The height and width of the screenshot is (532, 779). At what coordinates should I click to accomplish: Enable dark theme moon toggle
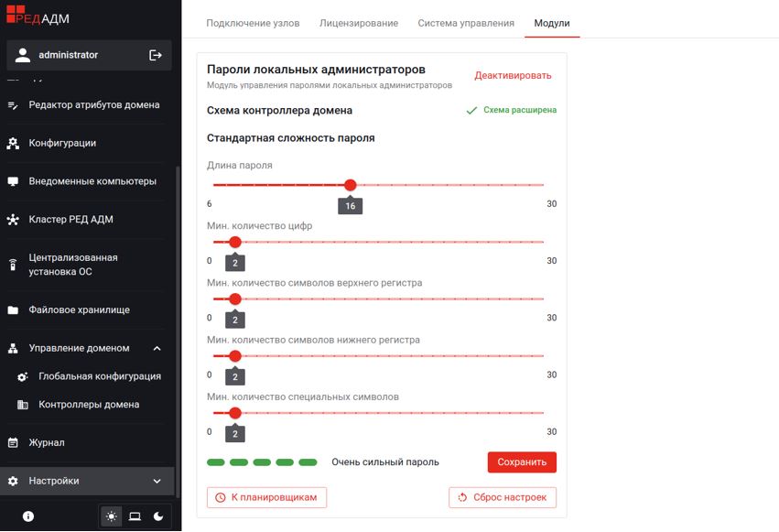tap(158, 516)
